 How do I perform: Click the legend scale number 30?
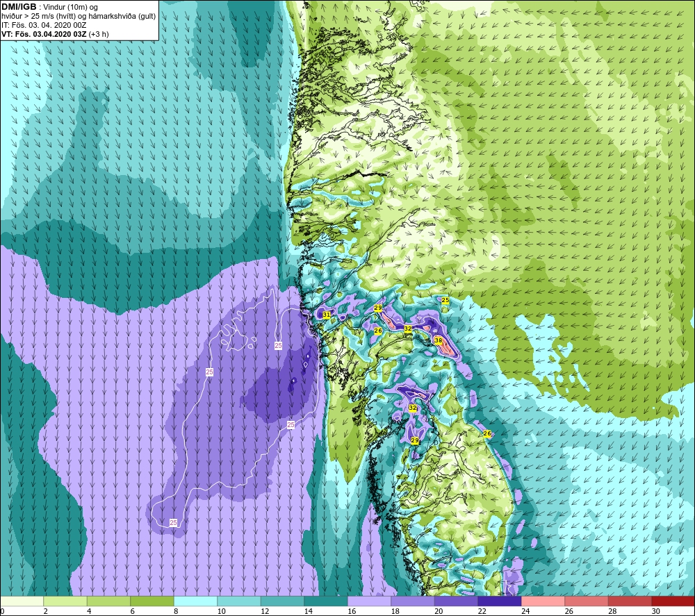[655, 611]
